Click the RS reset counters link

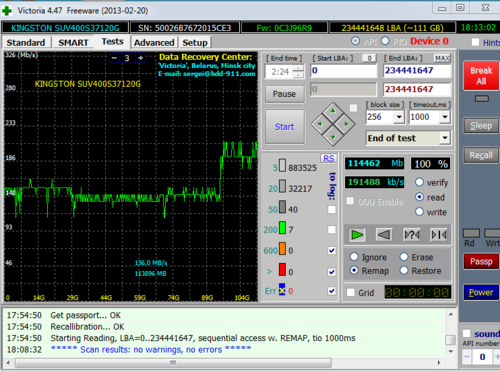[329, 158]
